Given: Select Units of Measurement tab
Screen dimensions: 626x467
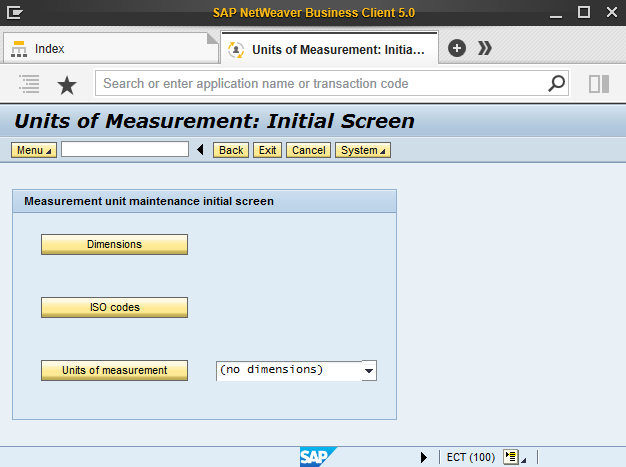Looking at the screenshot, I should point(330,49).
